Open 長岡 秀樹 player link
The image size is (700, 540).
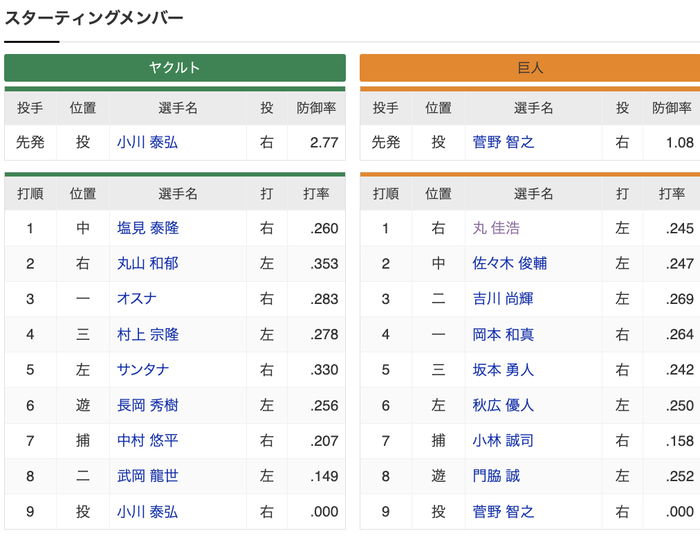click(148, 405)
